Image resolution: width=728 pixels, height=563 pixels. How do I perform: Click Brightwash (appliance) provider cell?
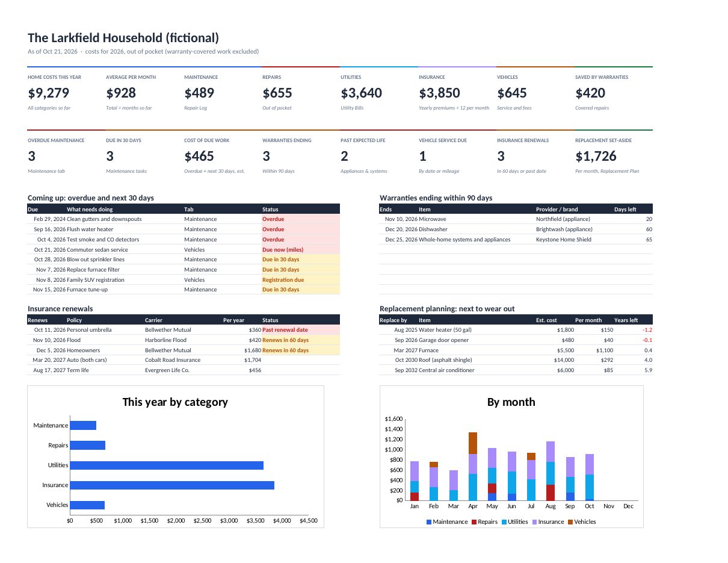pos(564,229)
